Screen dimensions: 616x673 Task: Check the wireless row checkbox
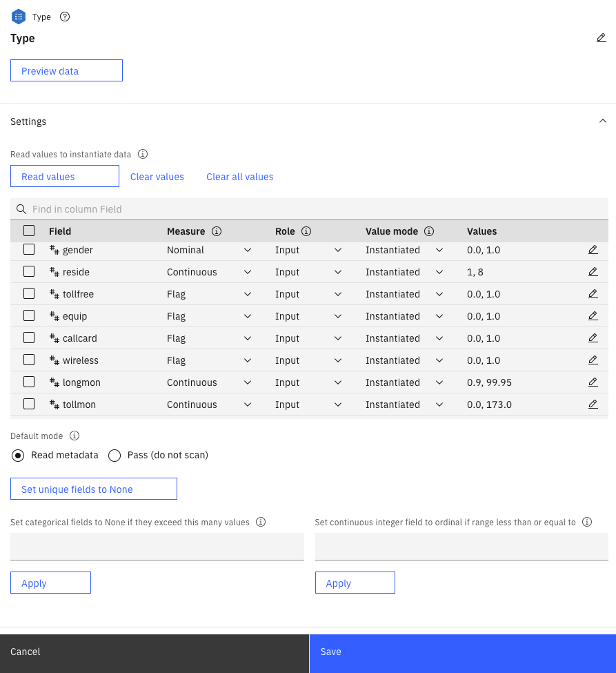pyautogui.click(x=29, y=360)
